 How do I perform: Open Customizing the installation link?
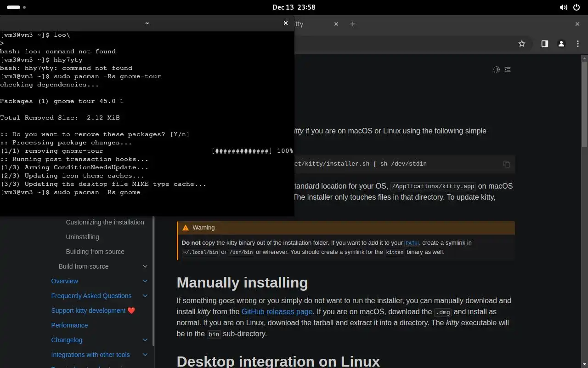click(x=105, y=222)
